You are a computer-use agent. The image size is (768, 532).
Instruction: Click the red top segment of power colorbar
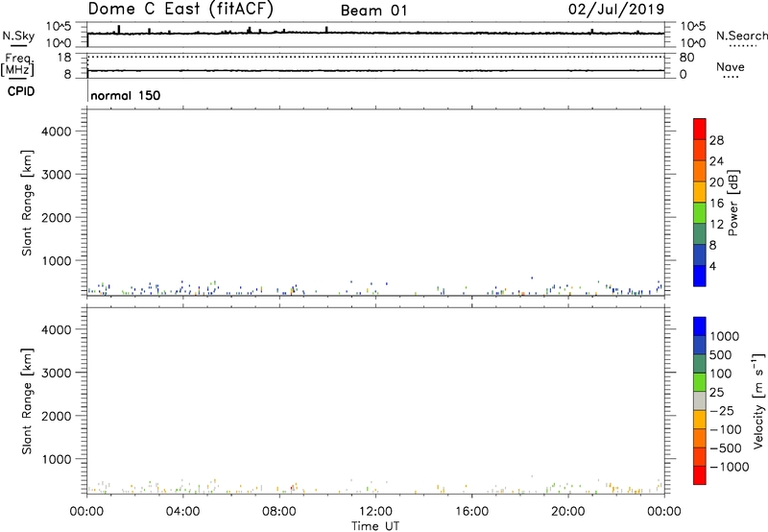click(700, 129)
